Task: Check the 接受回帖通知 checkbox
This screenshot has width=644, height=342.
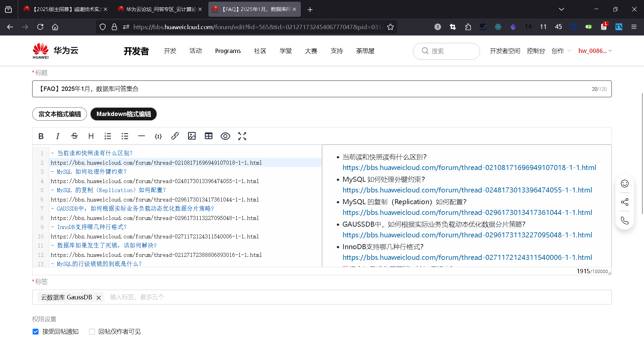Action: (x=36, y=332)
